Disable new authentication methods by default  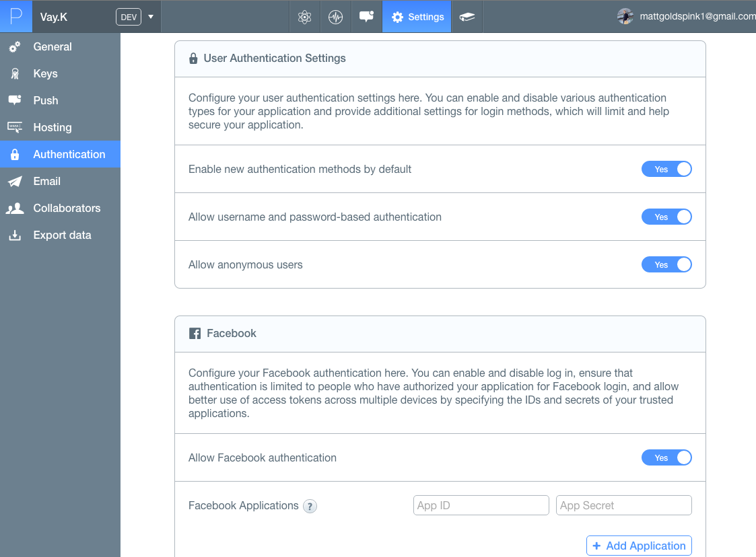(x=666, y=170)
